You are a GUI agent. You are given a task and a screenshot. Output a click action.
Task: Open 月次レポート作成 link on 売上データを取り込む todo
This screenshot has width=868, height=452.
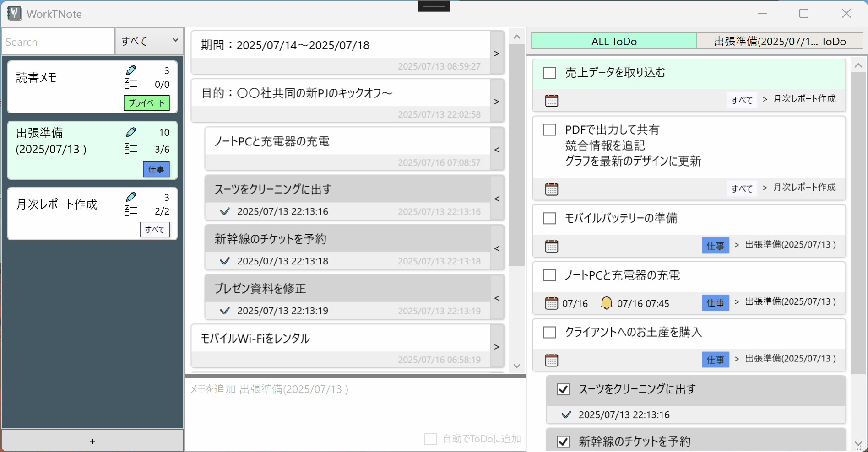[804, 99]
